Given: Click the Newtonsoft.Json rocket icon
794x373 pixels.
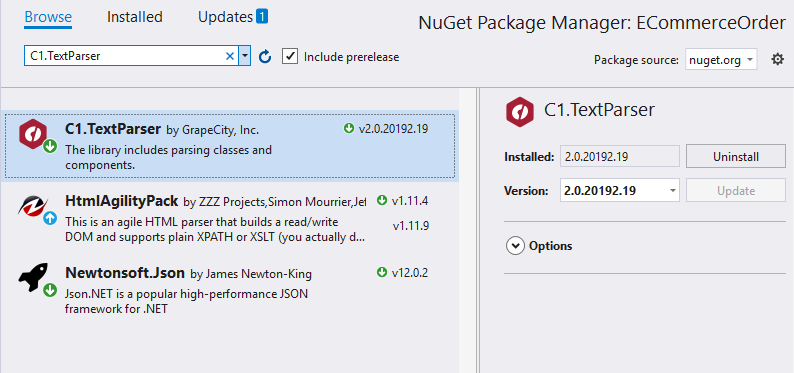Looking at the screenshot, I should point(33,277).
